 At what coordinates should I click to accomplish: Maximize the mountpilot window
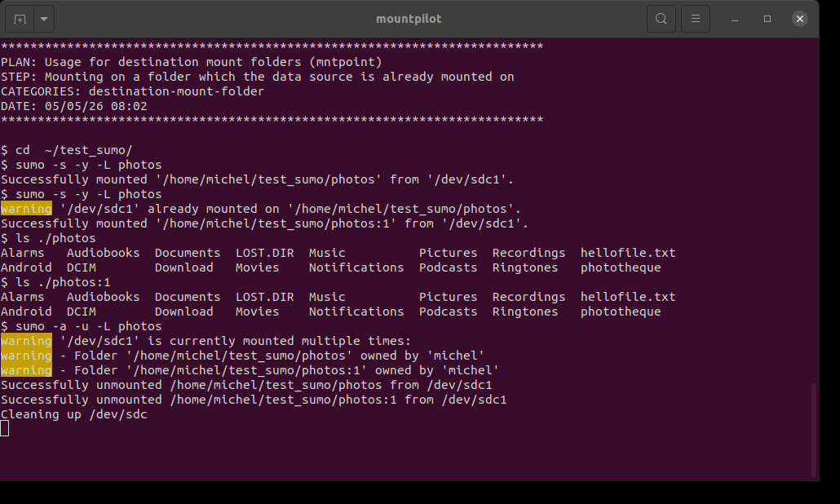[767, 19]
